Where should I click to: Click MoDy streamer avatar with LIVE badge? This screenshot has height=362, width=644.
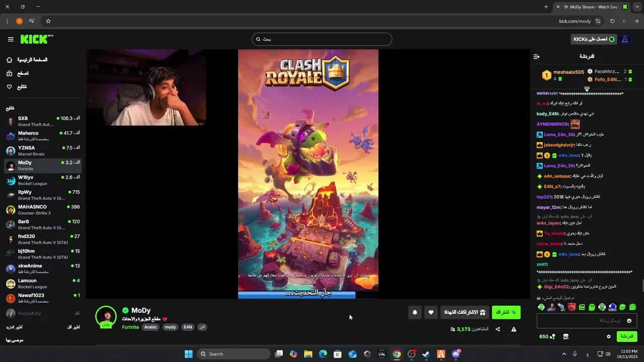coord(106,316)
